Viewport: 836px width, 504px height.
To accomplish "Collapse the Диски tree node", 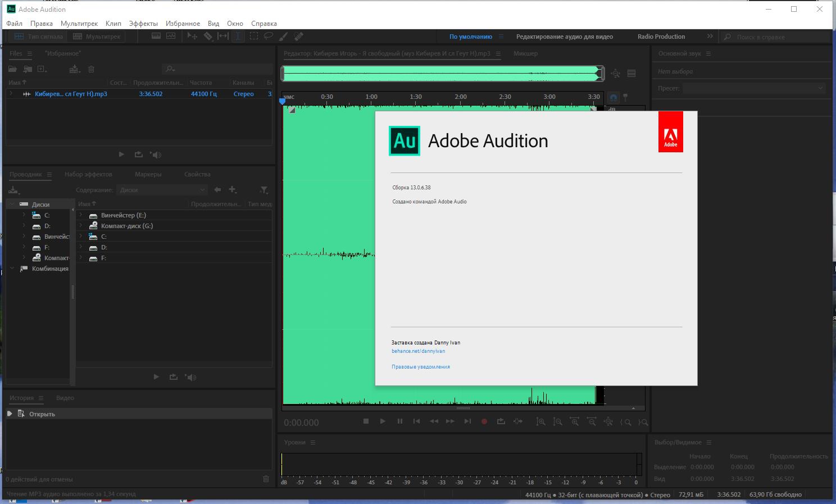I will point(12,205).
